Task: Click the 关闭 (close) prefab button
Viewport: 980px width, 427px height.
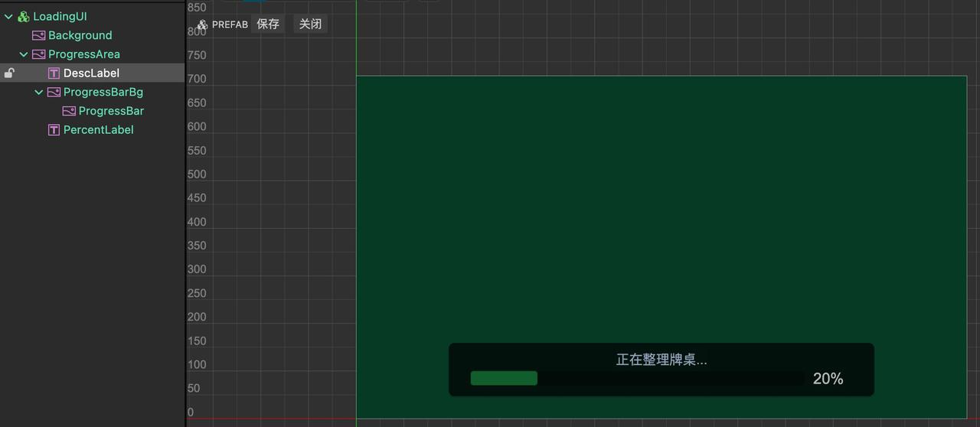Action: point(310,24)
